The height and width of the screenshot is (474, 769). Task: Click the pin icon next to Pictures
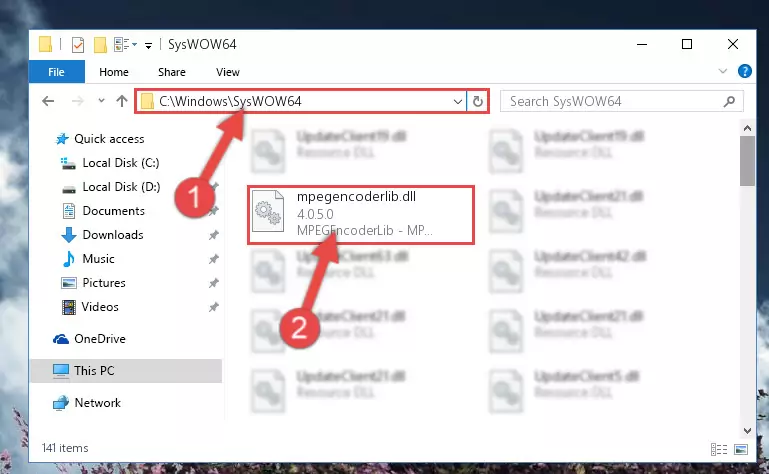(213, 283)
